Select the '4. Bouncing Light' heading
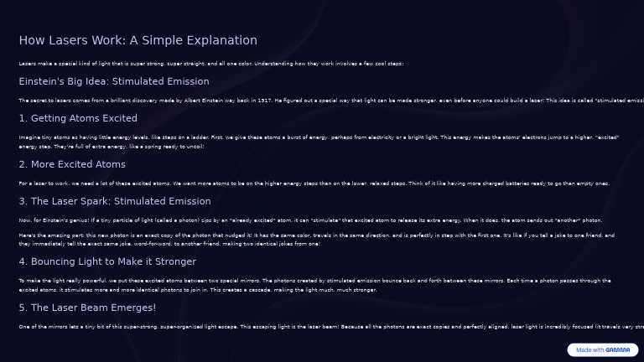Image resolution: width=644 pixels, height=362 pixels. pos(107,261)
